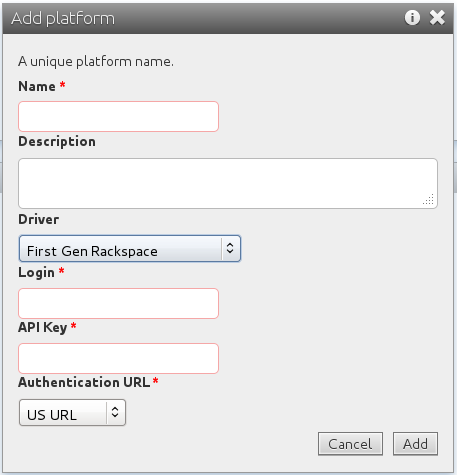Click the Driver label
This screenshot has height=475, width=457.
39,219
